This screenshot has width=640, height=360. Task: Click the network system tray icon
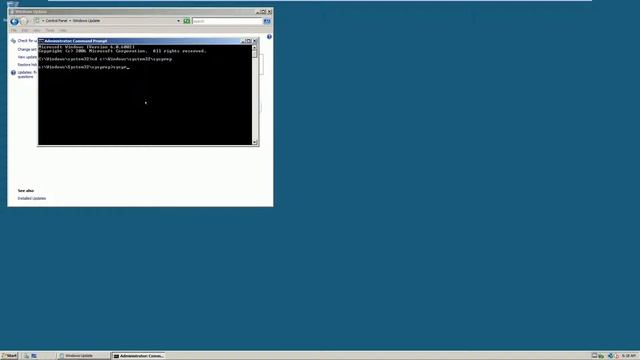pos(610,356)
